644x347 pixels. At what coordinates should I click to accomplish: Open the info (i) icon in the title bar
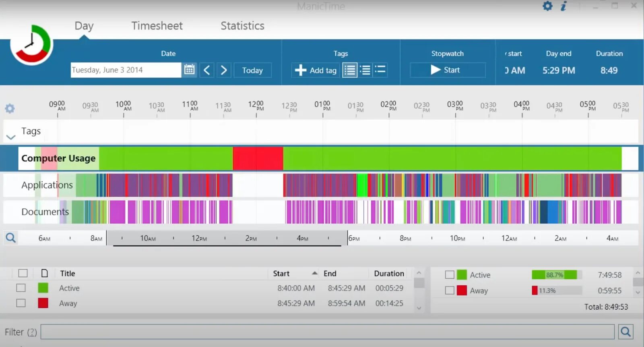click(x=563, y=6)
